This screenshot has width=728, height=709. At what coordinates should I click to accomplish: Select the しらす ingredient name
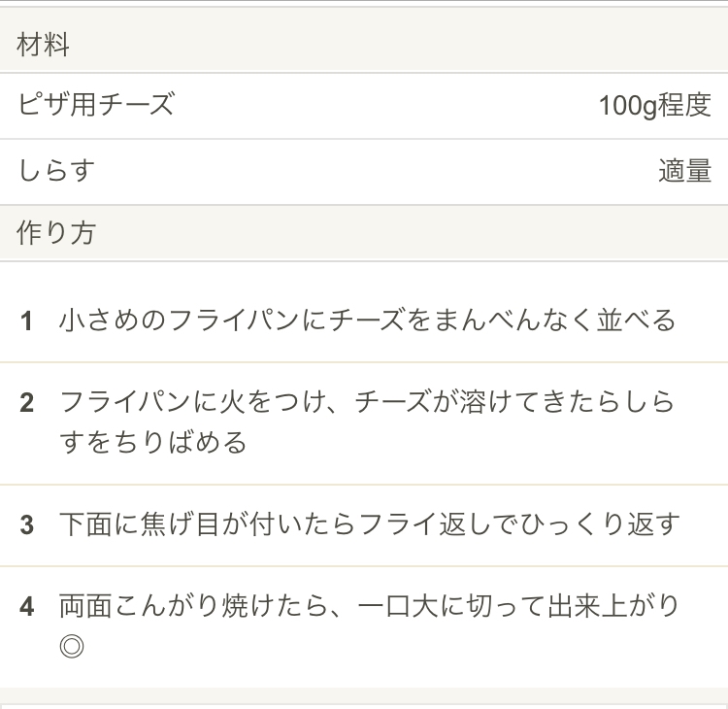(x=56, y=170)
